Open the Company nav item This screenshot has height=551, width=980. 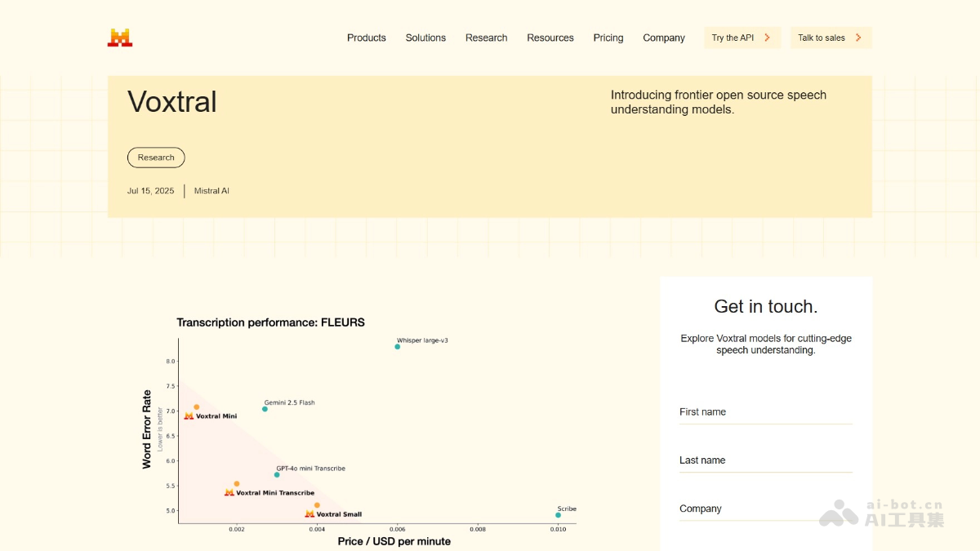click(663, 38)
